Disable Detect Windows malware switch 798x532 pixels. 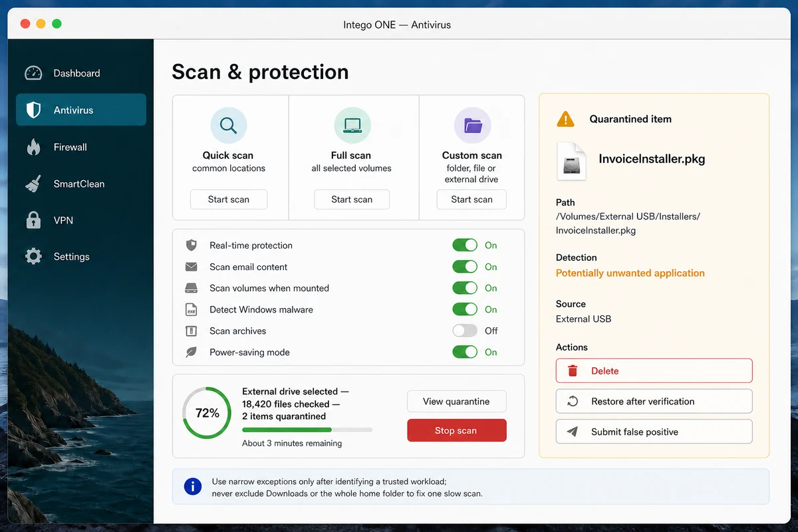[x=465, y=309]
